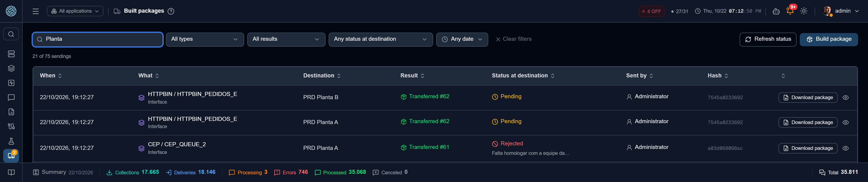Clear all filters

(514, 39)
